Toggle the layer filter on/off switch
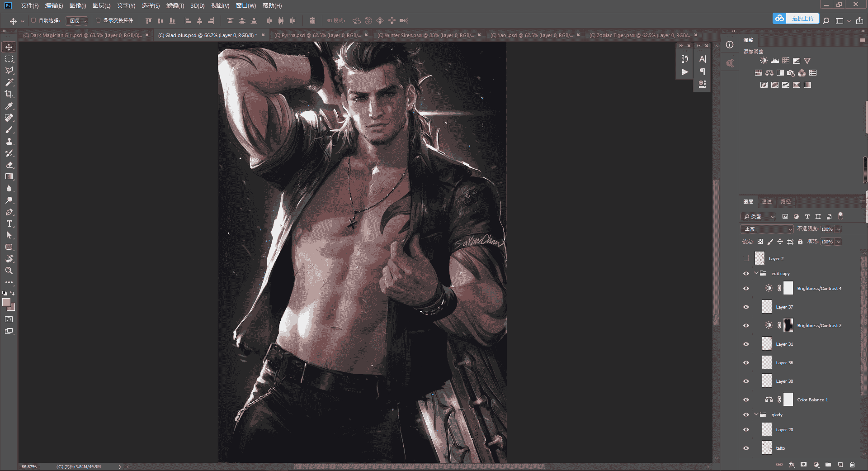868x471 pixels. 840,216
